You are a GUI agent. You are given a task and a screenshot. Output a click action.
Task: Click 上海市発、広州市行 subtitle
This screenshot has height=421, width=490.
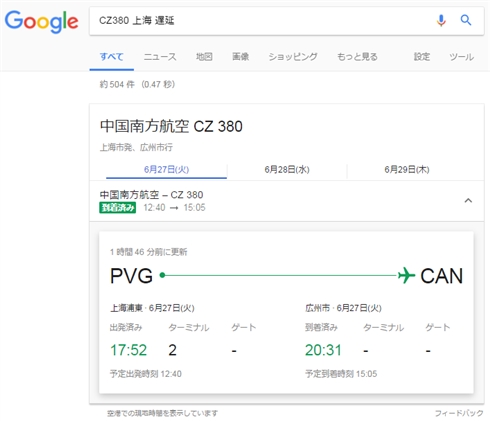pos(136,147)
